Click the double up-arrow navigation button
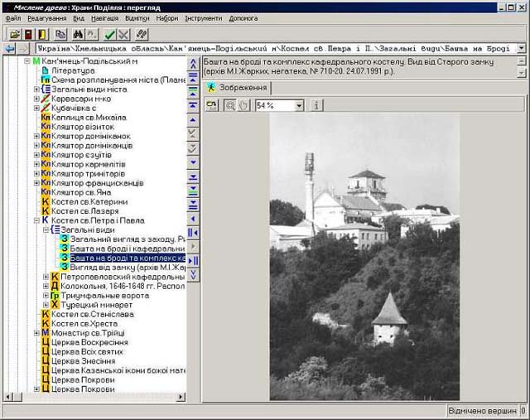 [x=193, y=62]
